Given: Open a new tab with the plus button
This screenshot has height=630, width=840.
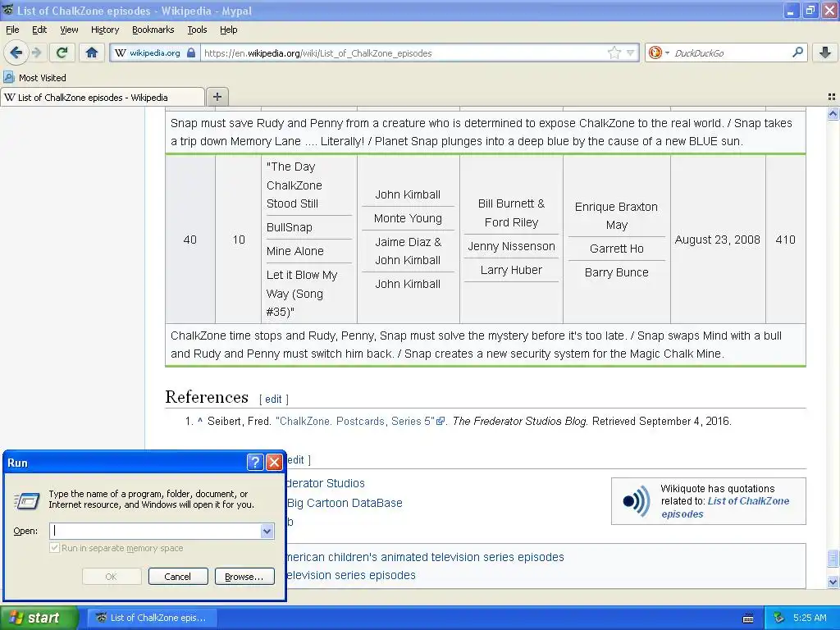Looking at the screenshot, I should (x=217, y=97).
